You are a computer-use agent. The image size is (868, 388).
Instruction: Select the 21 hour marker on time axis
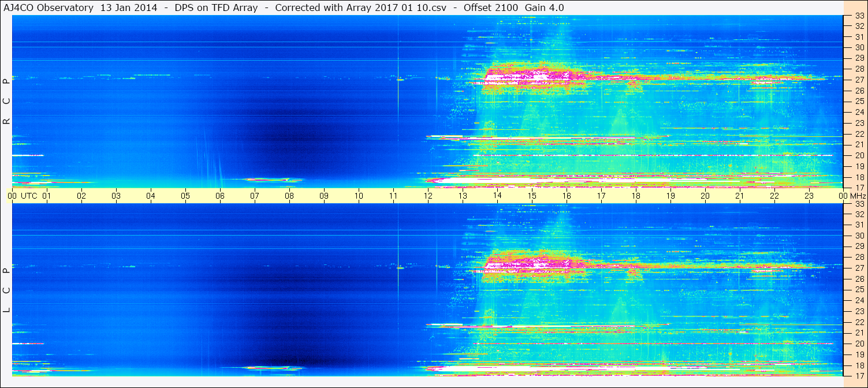point(740,196)
